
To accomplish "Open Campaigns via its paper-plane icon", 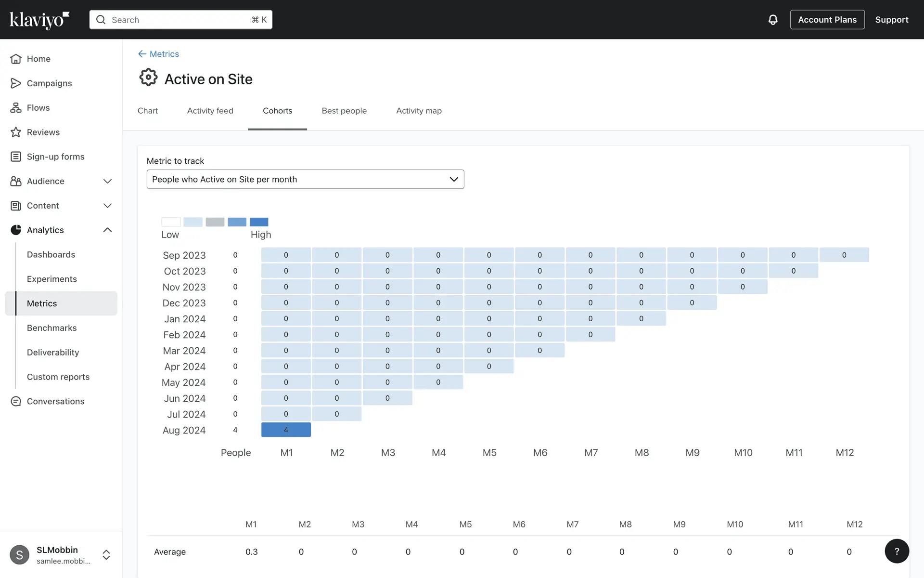I will click(16, 83).
